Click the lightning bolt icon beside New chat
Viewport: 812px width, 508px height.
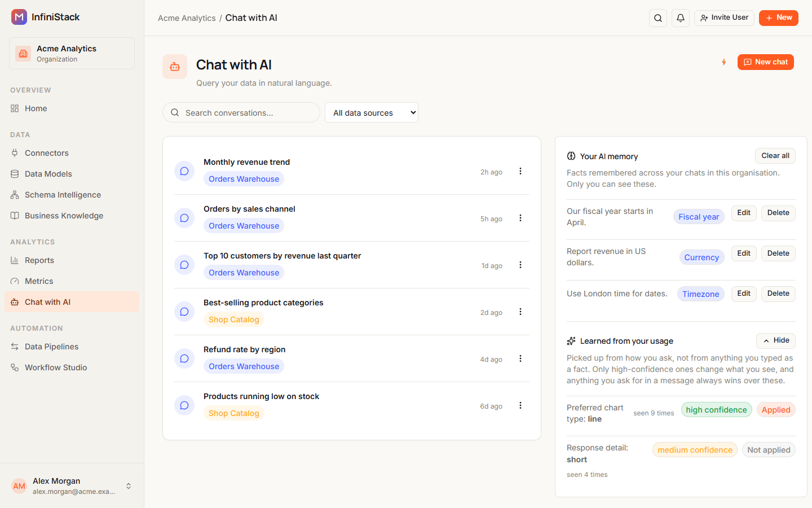[x=724, y=62]
